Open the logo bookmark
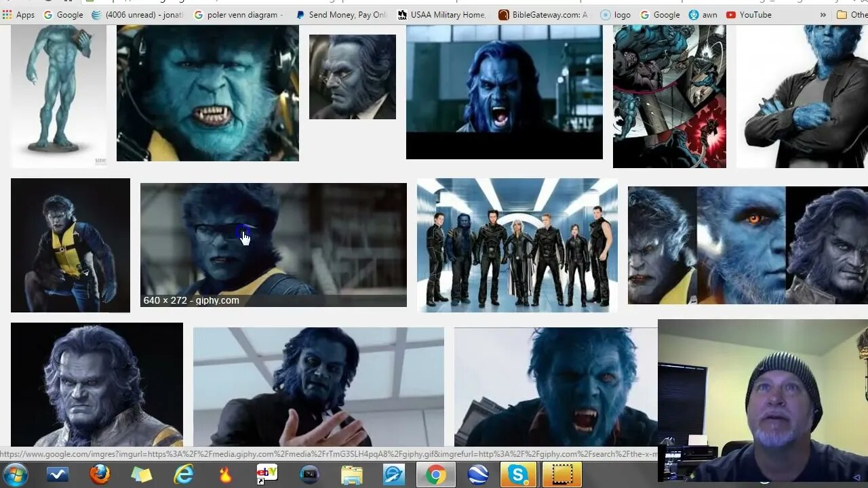The image size is (868, 488). click(615, 14)
